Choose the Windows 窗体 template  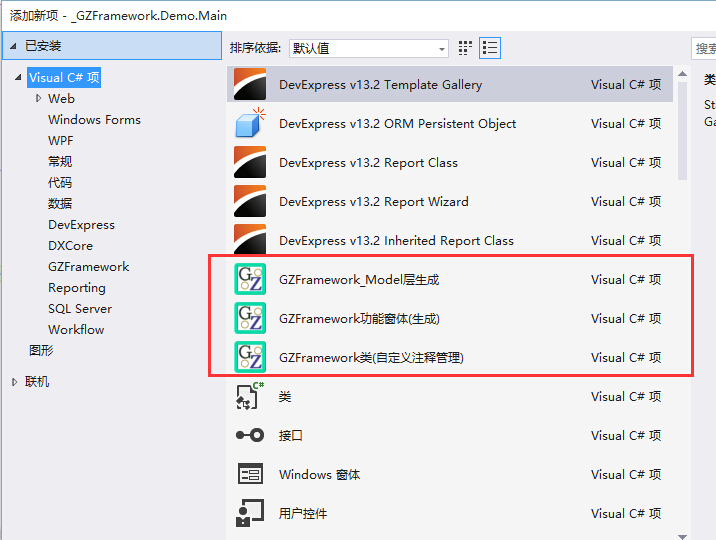coord(450,474)
